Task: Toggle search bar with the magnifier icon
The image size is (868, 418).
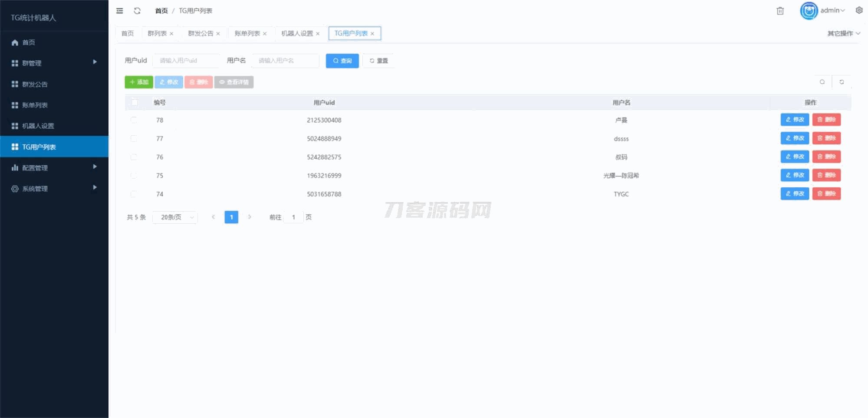Action: [822, 82]
